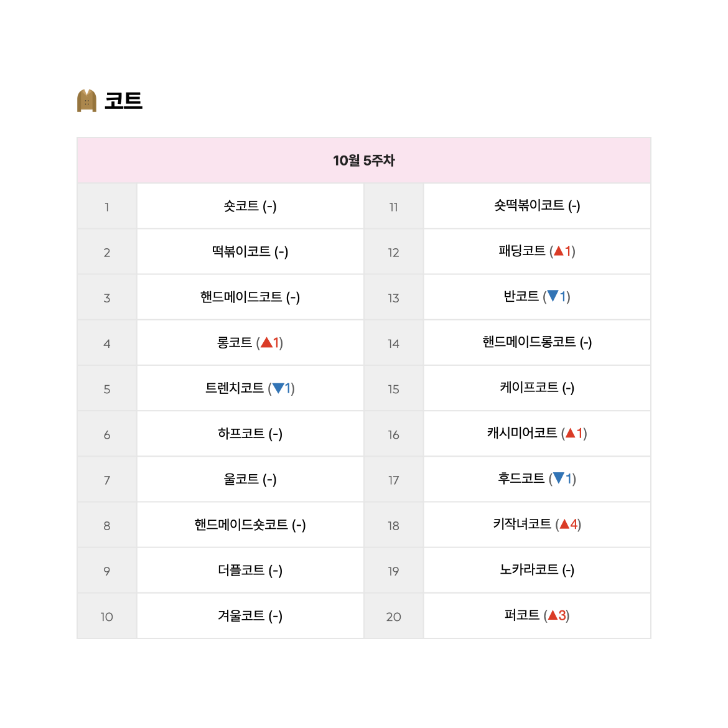
Task: Click rank number 20 cell
Action: coord(394,616)
